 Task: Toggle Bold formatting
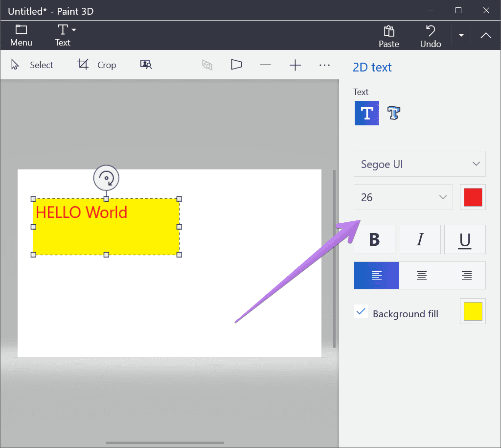pyautogui.click(x=374, y=239)
